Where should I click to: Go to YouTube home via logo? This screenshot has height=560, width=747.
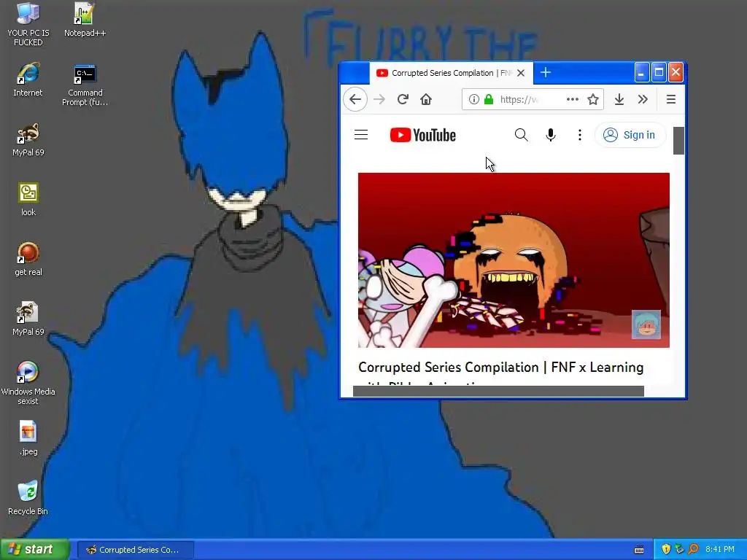click(423, 135)
